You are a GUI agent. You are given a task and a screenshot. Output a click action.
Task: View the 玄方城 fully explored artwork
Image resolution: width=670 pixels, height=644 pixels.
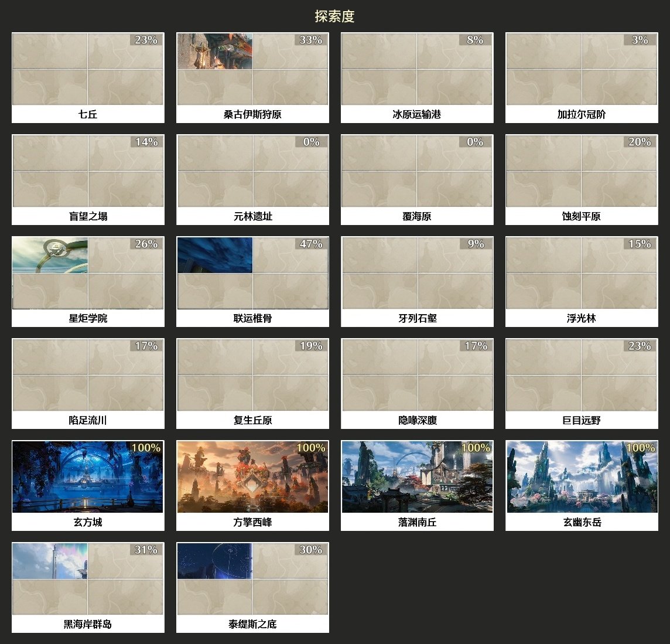click(x=88, y=477)
